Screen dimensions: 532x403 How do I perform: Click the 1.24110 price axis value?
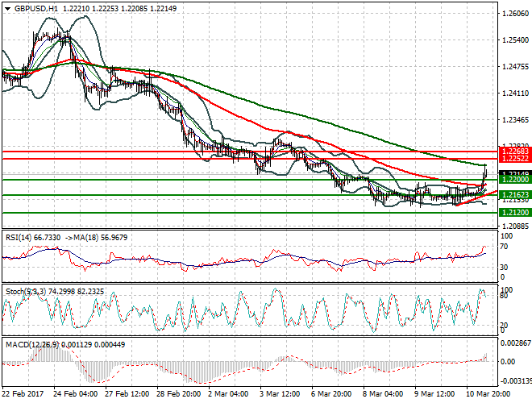[x=515, y=93]
